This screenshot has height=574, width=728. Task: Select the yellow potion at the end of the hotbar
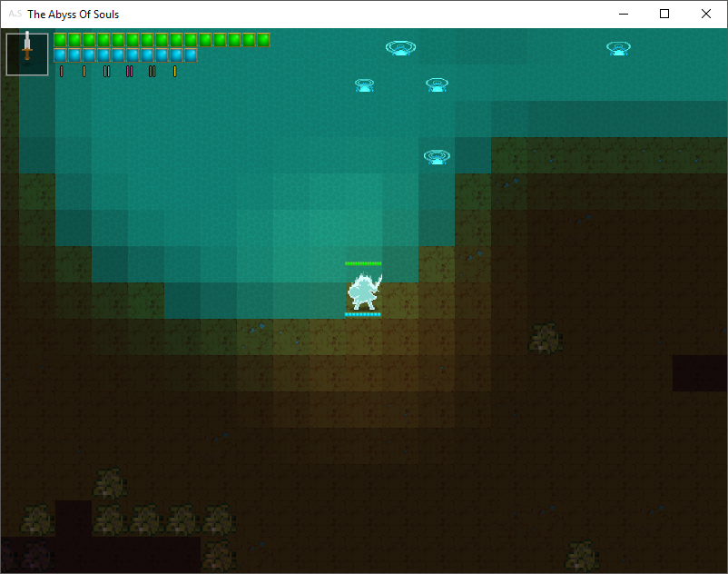coord(174,71)
